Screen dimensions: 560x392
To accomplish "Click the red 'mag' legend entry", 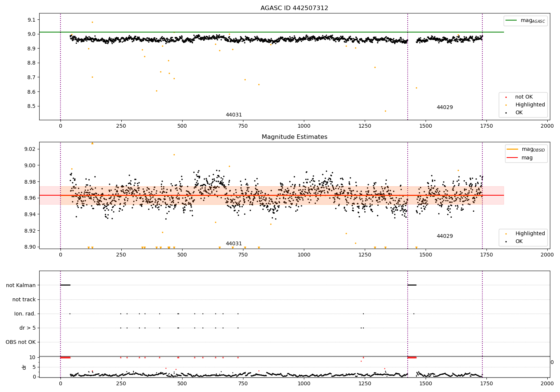I will coord(520,158).
